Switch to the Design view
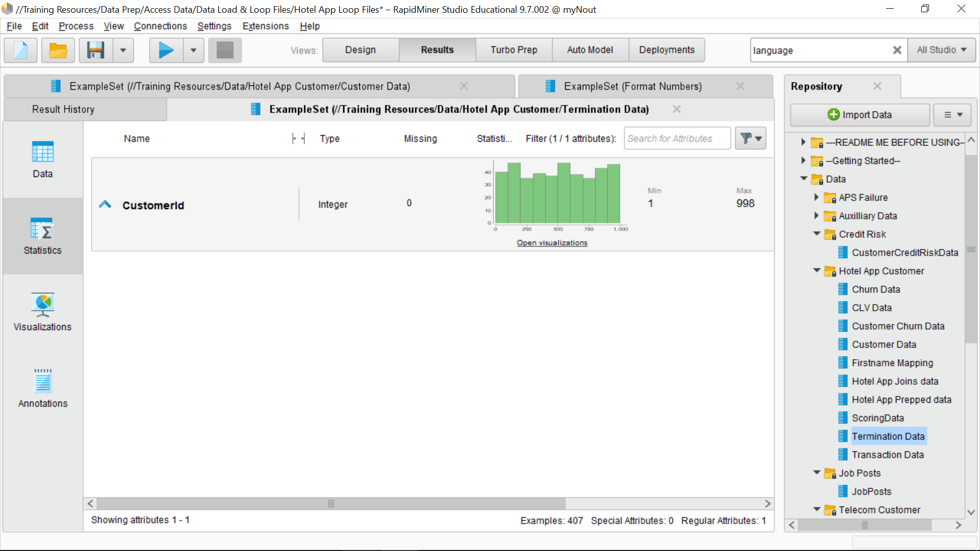 tap(360, 50)
